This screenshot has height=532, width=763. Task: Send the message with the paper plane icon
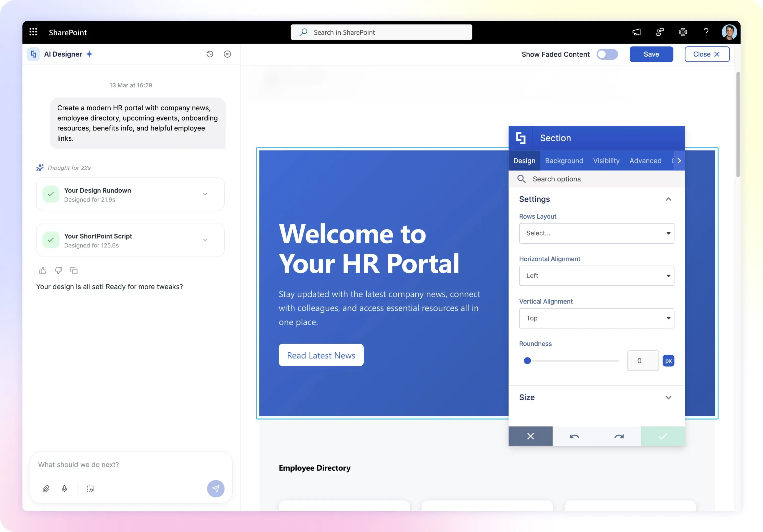pyautogui.click(x=216, y=488)
